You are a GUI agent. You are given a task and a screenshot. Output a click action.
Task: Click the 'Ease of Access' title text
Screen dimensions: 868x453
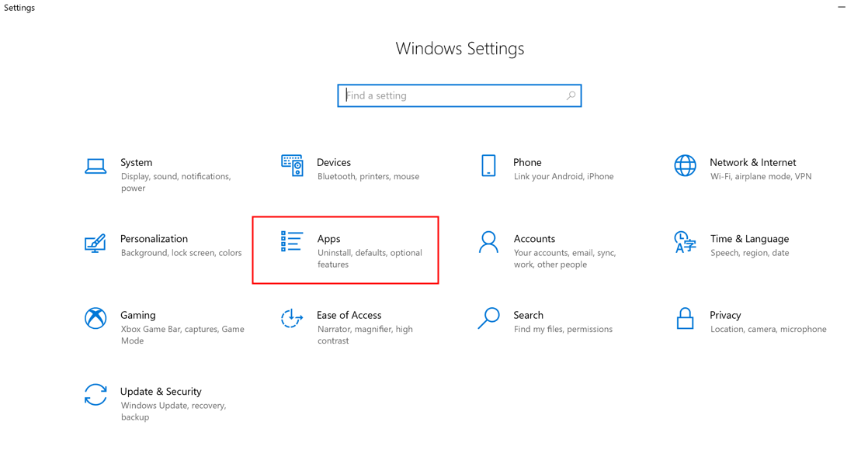point(349,315)
